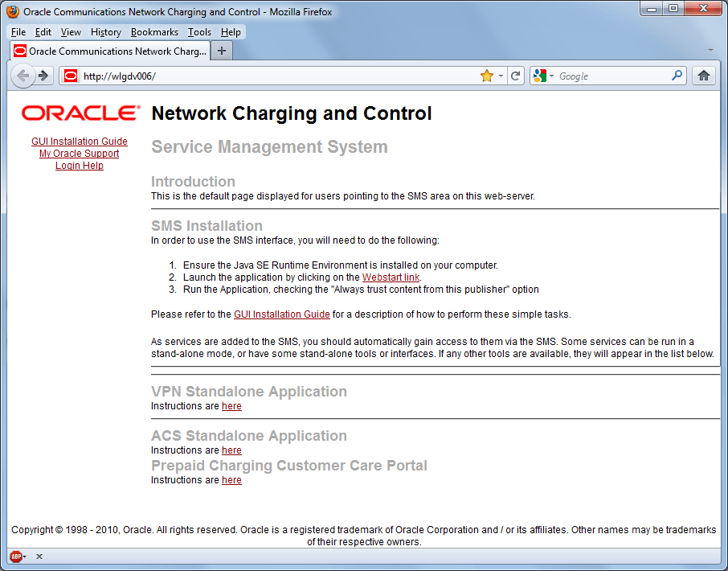This screenshot has width=728, height=571.
Task: Close the Firefox window
Action: pos(703,8)
